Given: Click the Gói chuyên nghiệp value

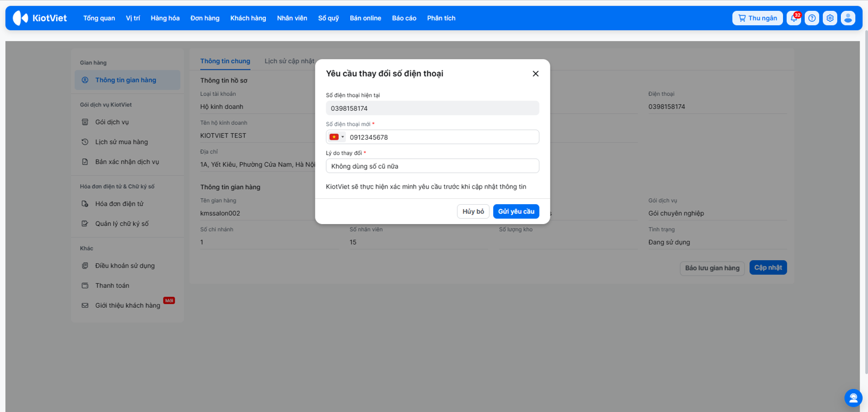Looking at the screenshot, I should (x=676, y=213).
